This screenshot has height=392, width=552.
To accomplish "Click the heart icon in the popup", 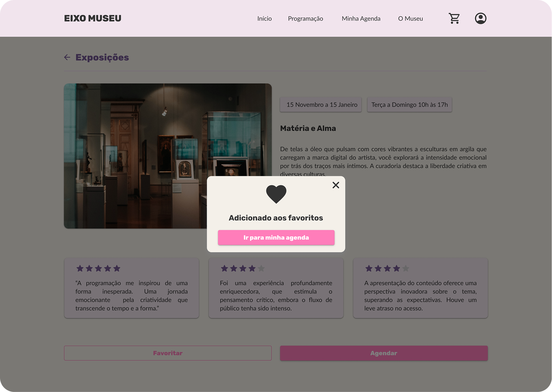I will (x=276, y=194).
